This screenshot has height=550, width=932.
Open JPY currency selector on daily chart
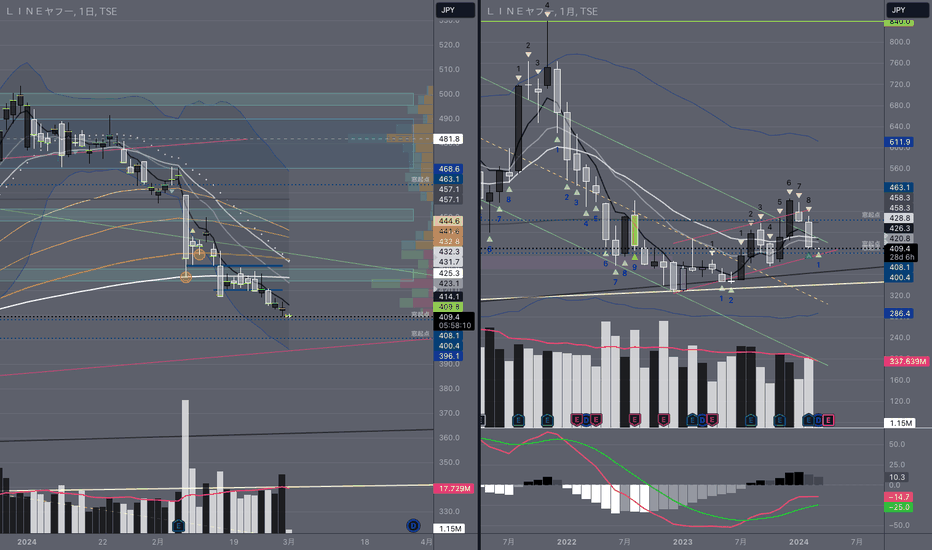455,10
